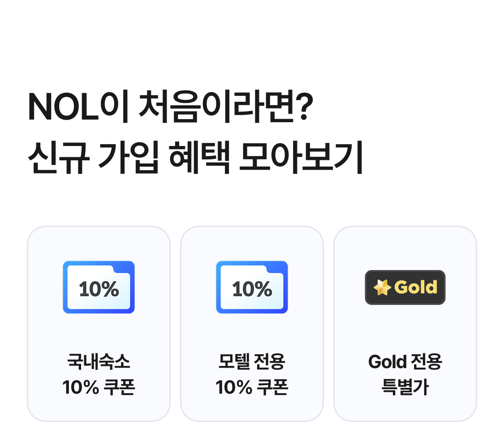The image size is (504, 438).
Task: Click the motel-only 10% coupon icon
Action: click(252, 287)
